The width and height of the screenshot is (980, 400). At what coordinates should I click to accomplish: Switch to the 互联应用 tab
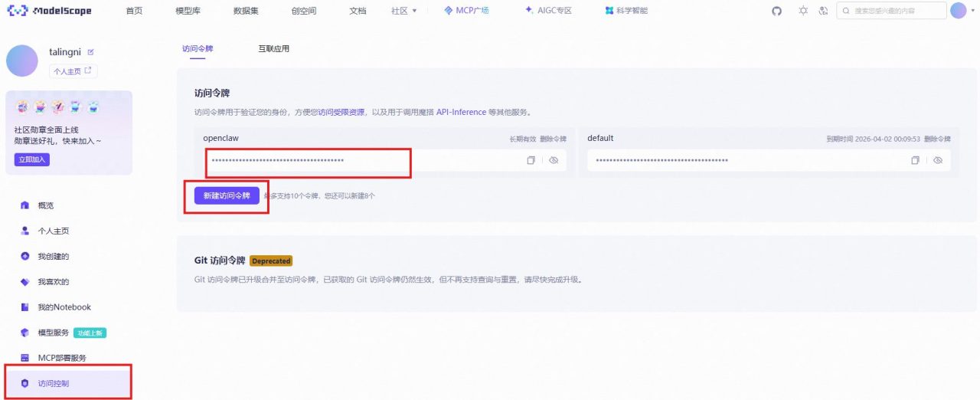click(x=273, y=49)
